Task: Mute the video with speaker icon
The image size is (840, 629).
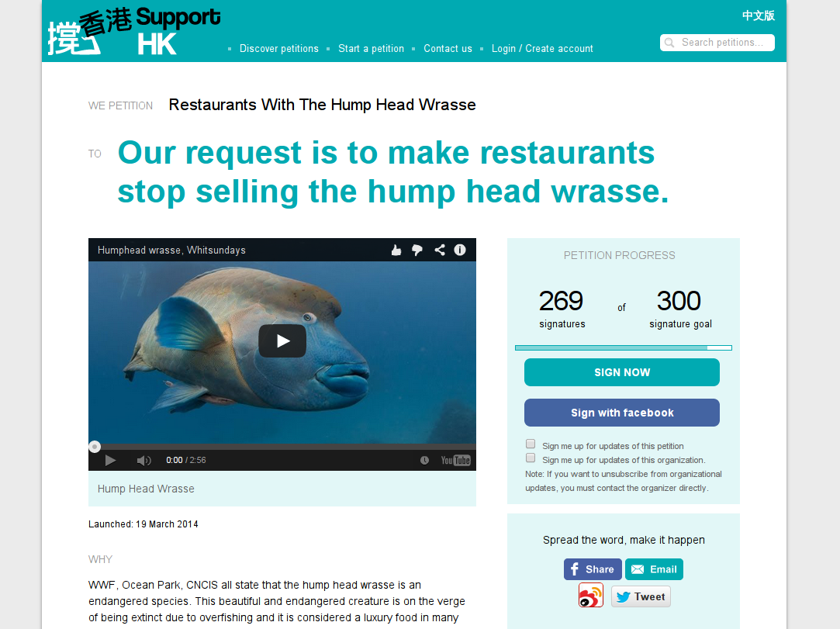Action: [x=143, y=460]
